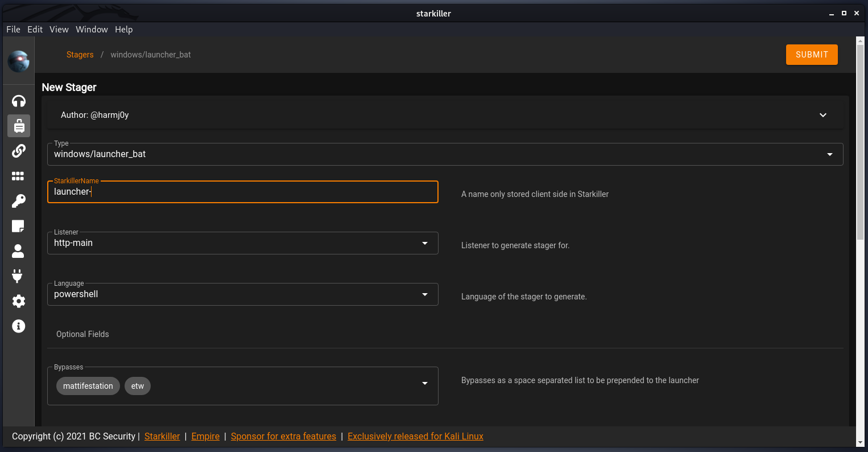The width and height of the screenshot is (868, 452).
Task: Click windows/launcher_bat breadcrumb text
Action: [x=151, y=55]
